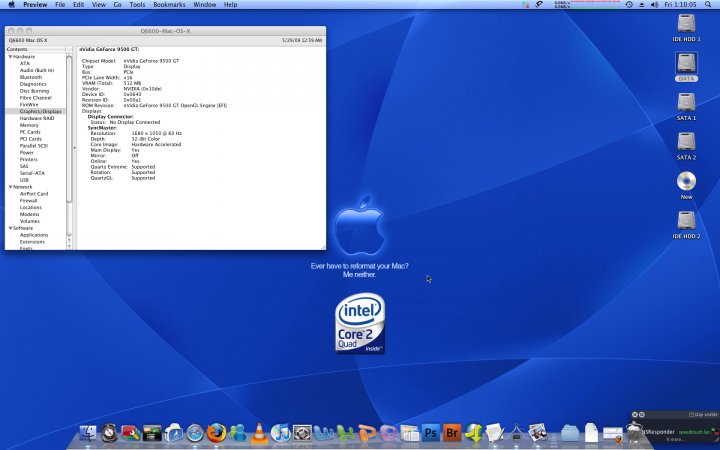
Task: Select Graphics/Displays entry
Action: [35, 111]
